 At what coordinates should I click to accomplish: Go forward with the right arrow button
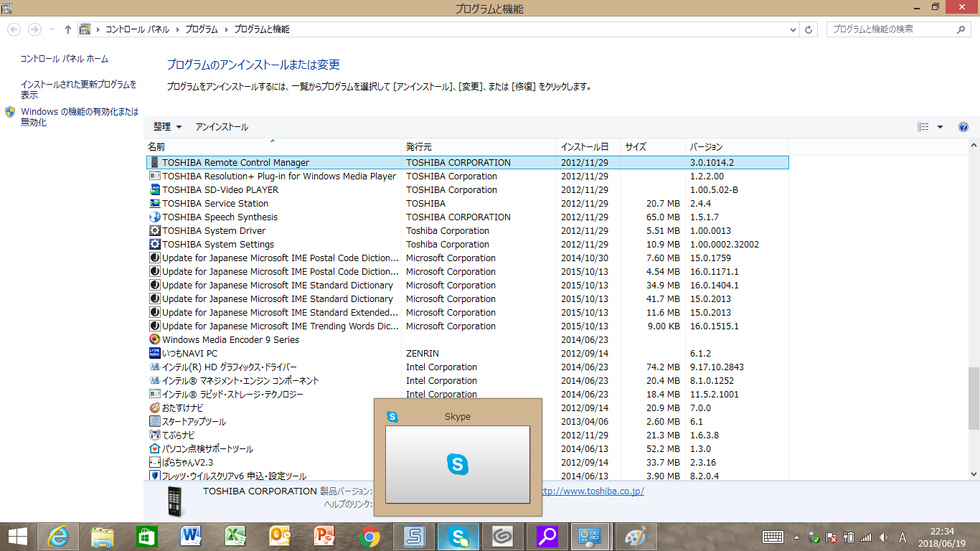34,29
